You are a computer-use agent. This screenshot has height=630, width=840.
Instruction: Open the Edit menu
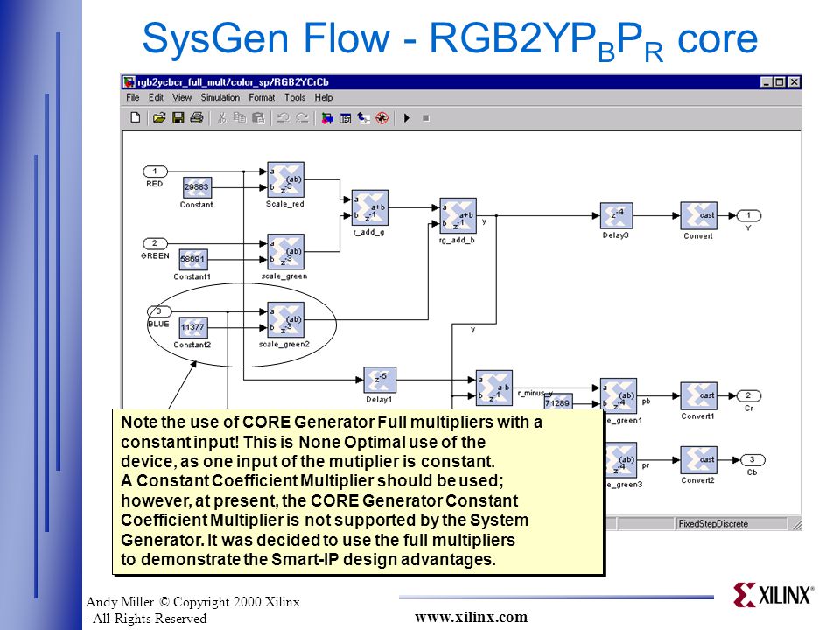point(156,97)
